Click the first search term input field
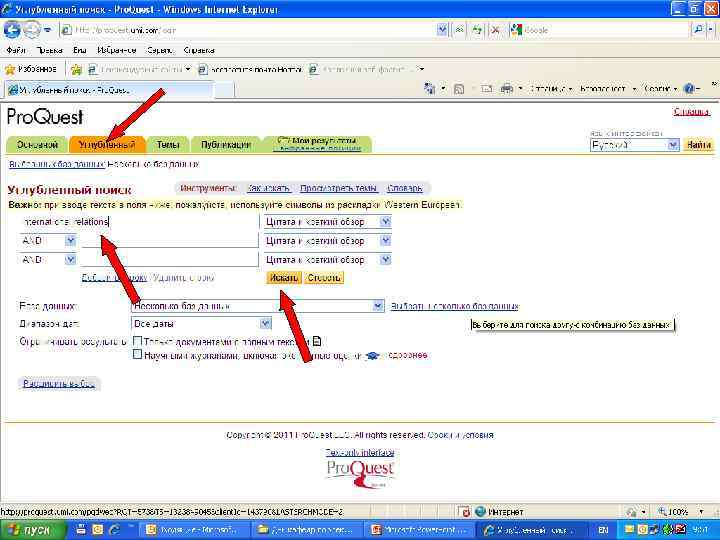This screenshot has height=540, width=720. 139,222
